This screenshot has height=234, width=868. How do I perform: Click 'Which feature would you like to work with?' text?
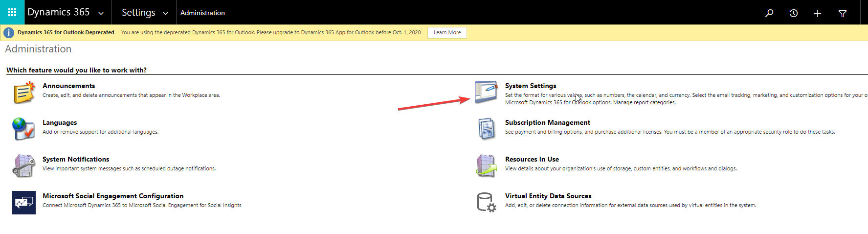click(x=76, y=70)
